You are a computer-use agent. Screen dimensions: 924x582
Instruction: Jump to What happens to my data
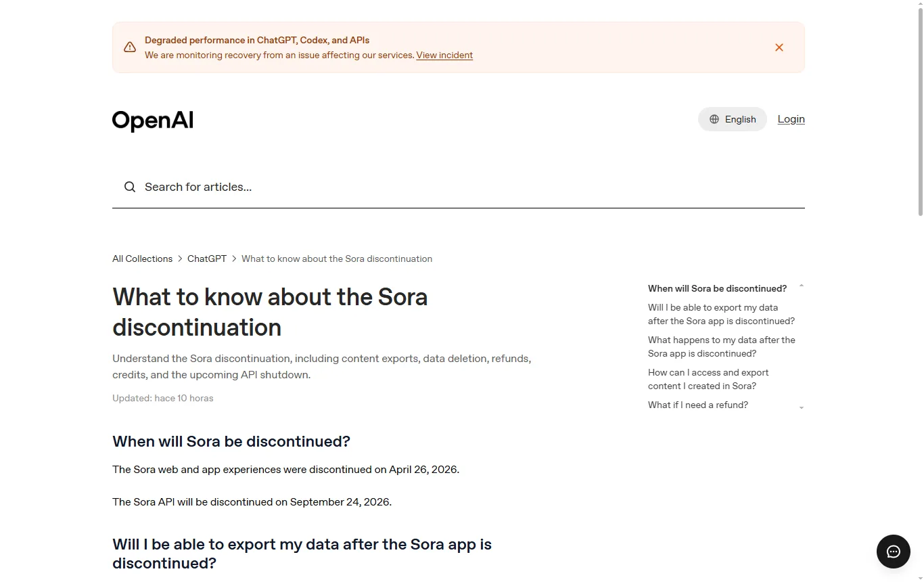point(721,346)
